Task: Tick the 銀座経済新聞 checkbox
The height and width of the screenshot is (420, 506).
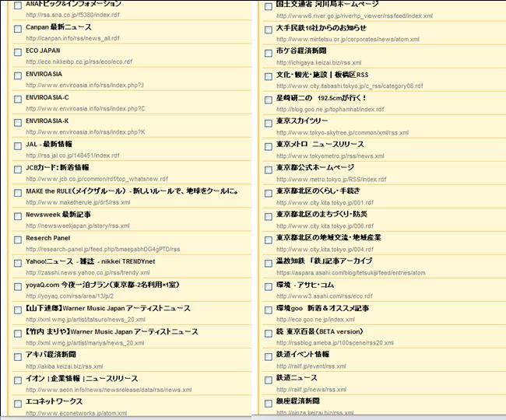Action: pos(269,403)
